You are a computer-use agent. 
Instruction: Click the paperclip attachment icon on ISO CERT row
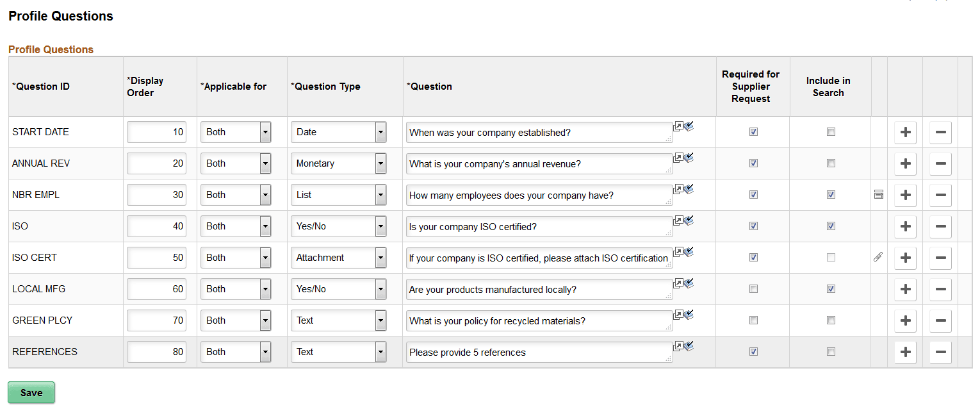[878, 257]
